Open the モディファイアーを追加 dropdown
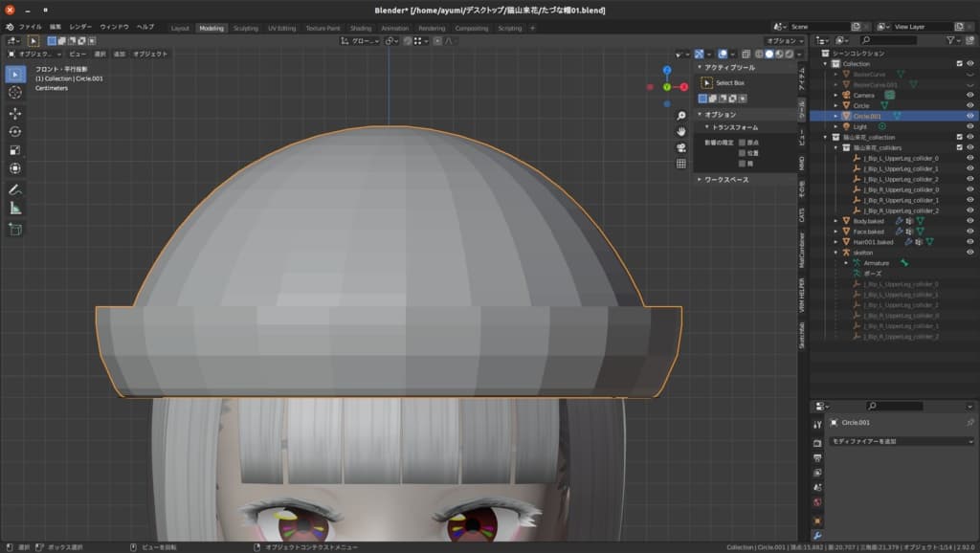 point(902,441)
